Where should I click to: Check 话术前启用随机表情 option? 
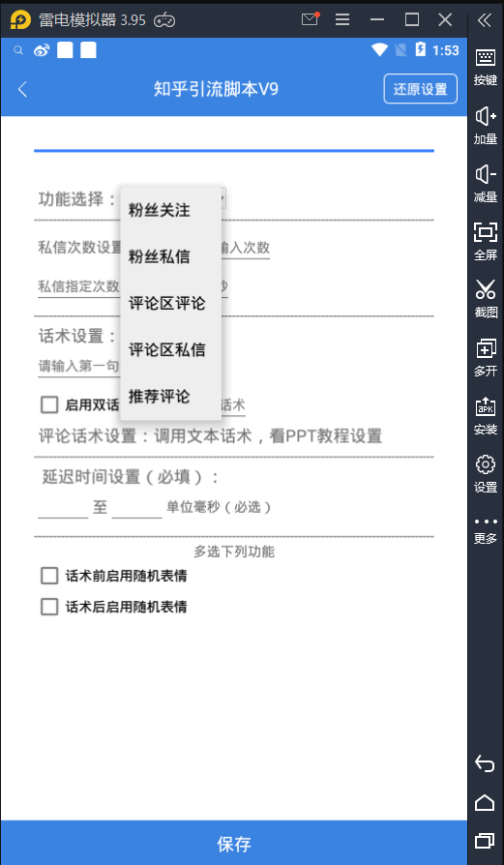click(49, 576)
